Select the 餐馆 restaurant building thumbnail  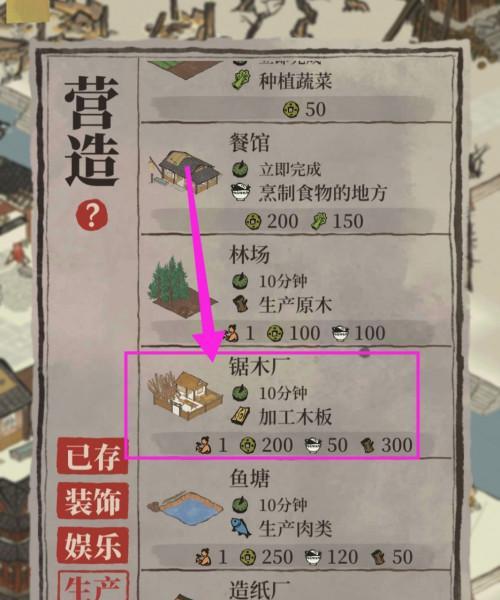click(x=185, y=171)
